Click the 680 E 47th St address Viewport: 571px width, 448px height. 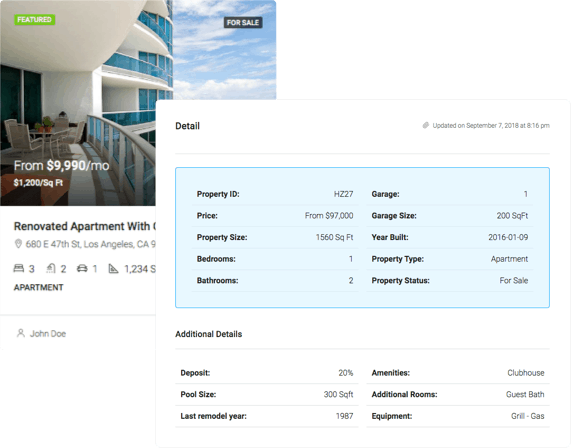pos(90,244)
